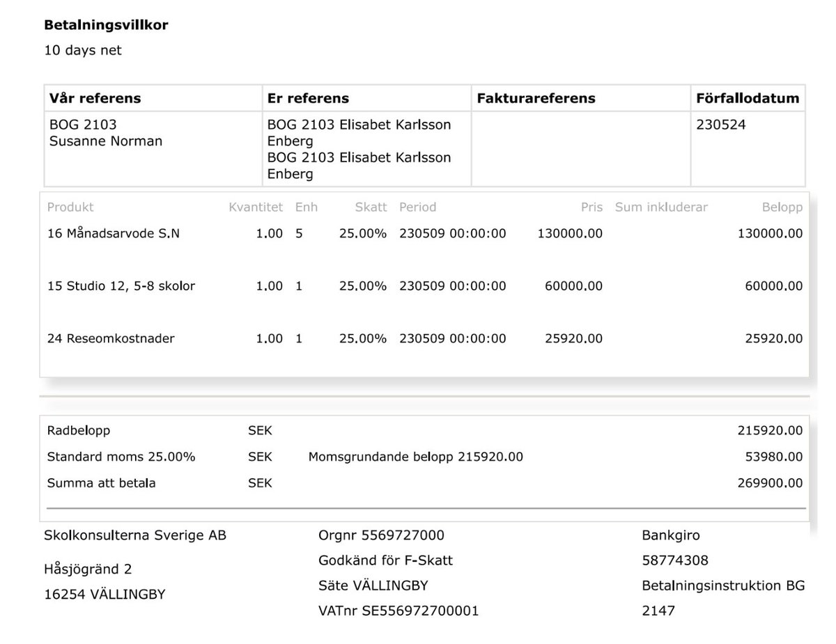Viewport: 836px width, 644px height.
Task: Select the '15 Studio 12, 5-8 skolor' row
Action: [x=424, y=286]
